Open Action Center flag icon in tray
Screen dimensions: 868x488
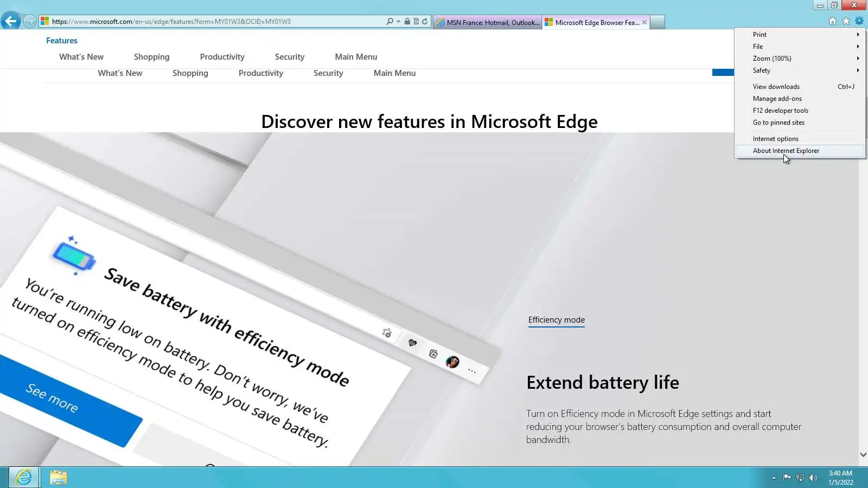[x=787, y=478]
